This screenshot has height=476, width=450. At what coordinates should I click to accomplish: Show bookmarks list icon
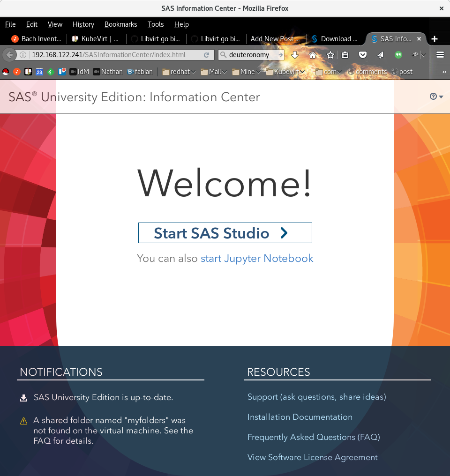[x=345, y=55]
